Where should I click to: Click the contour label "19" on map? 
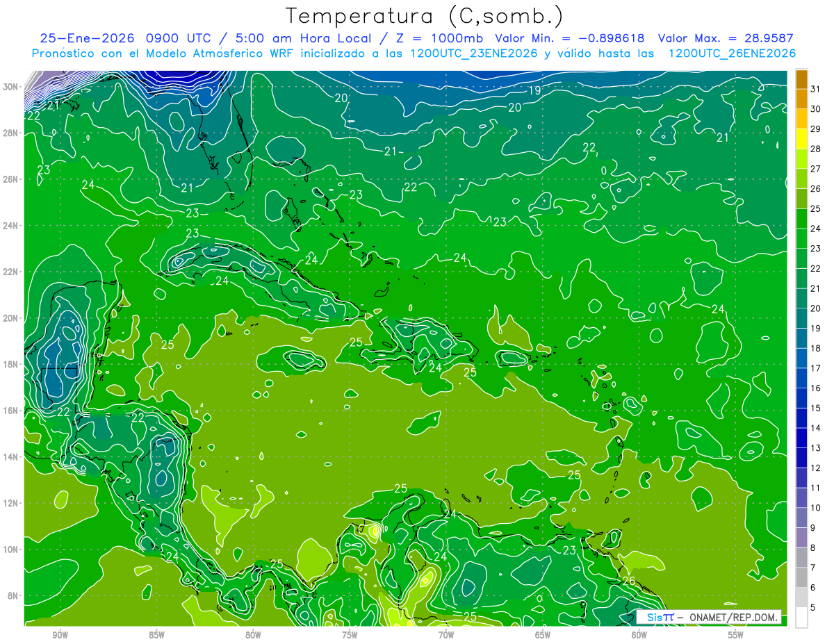(x=534, y=90)
